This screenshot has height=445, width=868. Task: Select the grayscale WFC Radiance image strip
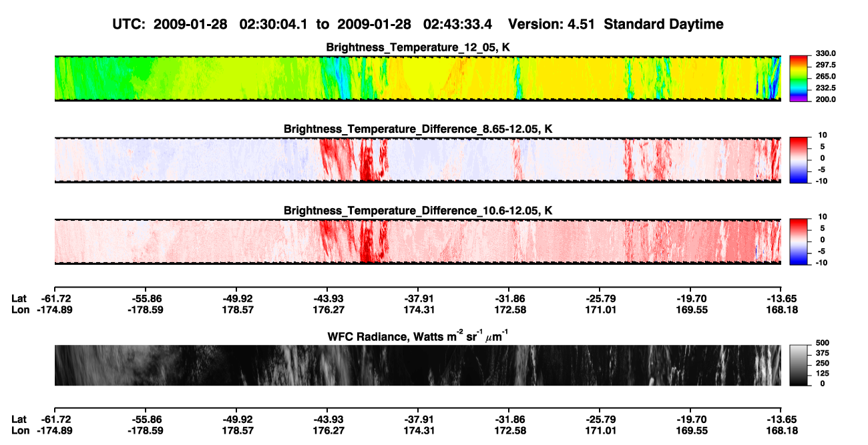pyautogui.click(x=417, y=365)
